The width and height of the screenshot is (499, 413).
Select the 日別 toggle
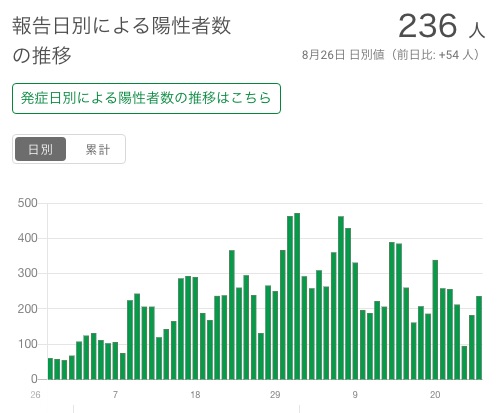pos(40,149)
